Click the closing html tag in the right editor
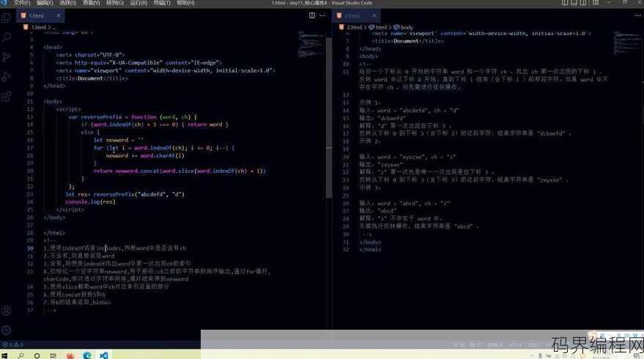This screenshot has height=359, width=644. (x=370, y=249)
